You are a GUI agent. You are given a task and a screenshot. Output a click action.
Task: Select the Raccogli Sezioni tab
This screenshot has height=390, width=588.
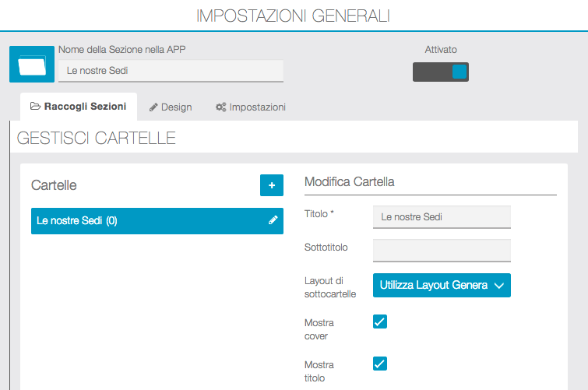click(x=78, y=106)
